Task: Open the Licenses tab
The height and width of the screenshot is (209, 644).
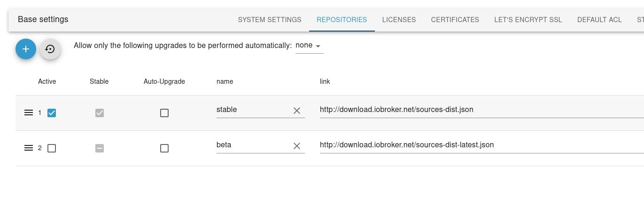Action: pos(399,20)
